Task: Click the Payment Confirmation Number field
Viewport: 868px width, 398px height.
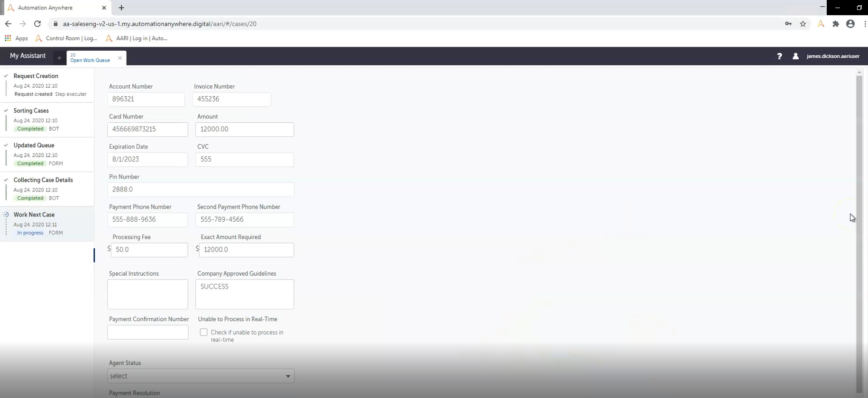Action: [148, 332]
